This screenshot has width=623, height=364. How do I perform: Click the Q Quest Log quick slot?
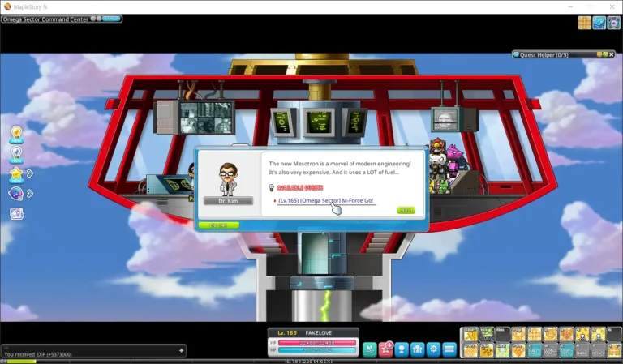coord(535,350)
